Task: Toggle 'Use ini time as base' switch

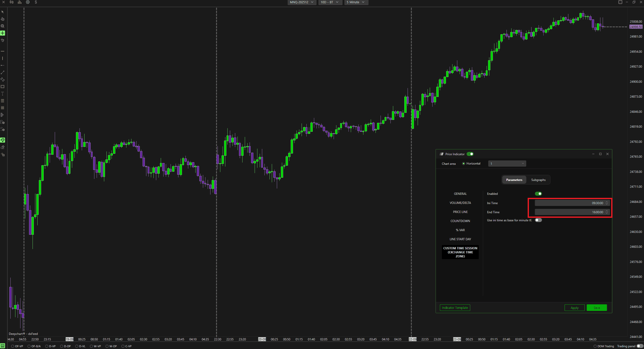Action: tap(538, 220)
